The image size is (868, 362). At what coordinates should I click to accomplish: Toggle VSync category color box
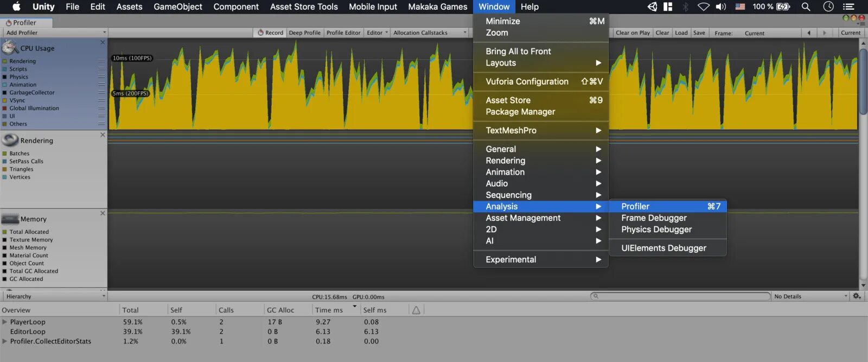[4, 100]
